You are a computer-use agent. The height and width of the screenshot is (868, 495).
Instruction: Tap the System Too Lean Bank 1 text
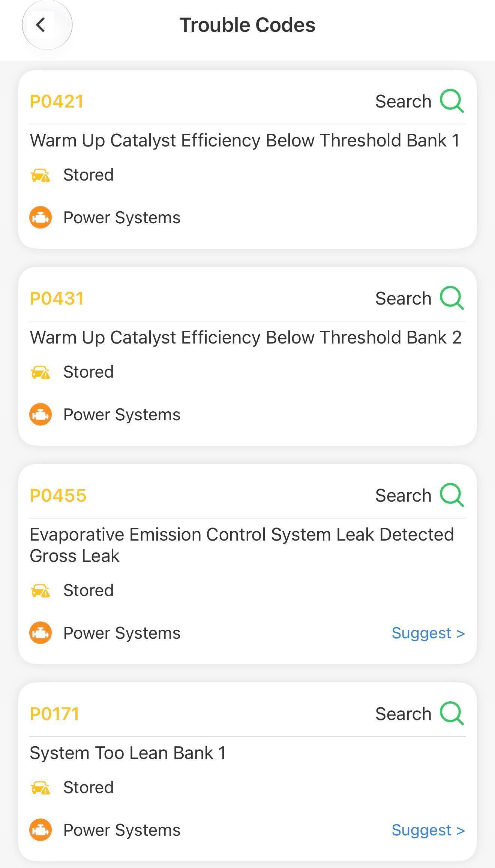click(128, 753)
